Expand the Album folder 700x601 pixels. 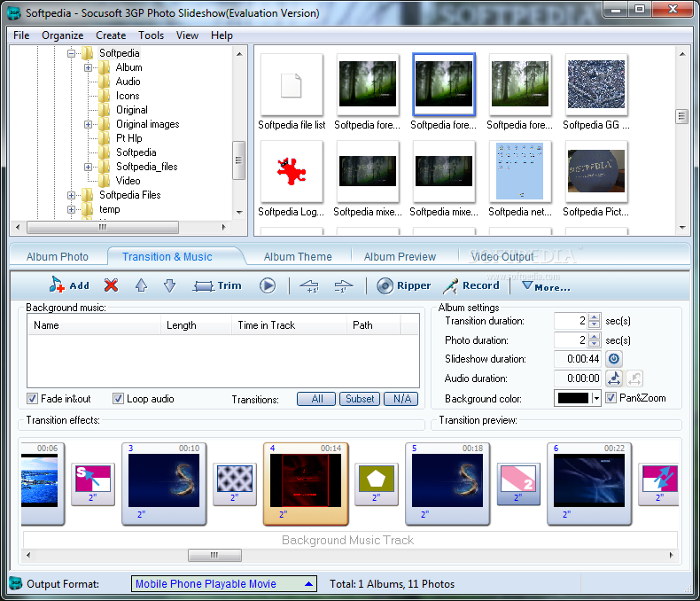[x=88, y=68]
